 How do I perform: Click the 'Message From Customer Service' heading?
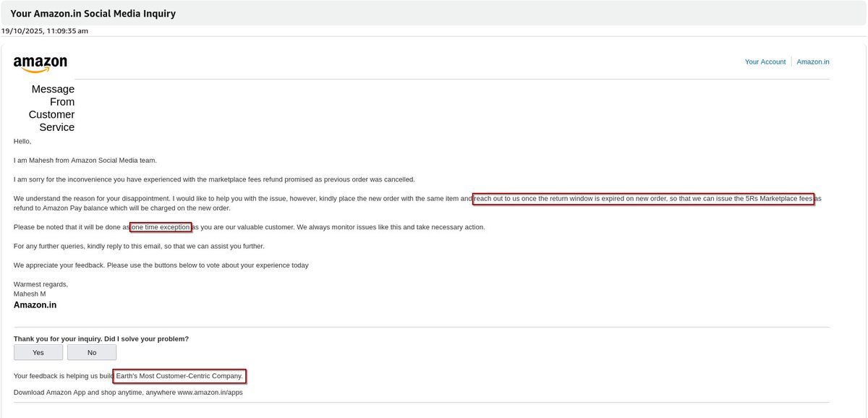pos(51,108)
